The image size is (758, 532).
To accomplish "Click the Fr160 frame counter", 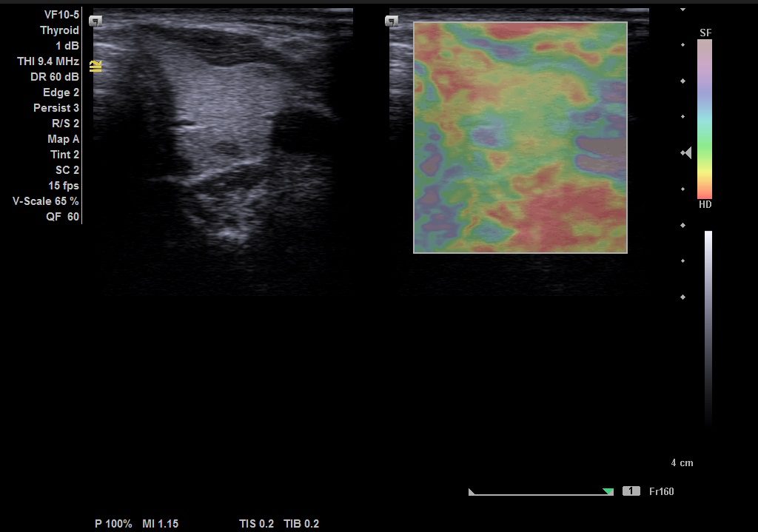I will [661, 491].
